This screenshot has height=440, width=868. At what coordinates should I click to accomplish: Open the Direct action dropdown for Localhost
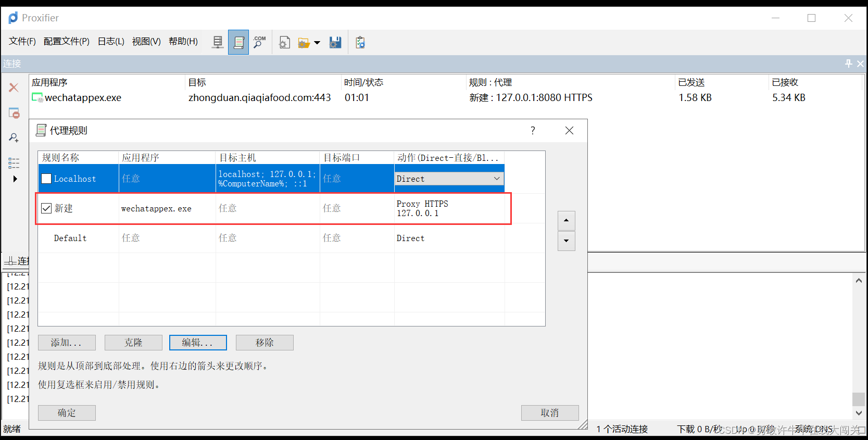[449, 179]
